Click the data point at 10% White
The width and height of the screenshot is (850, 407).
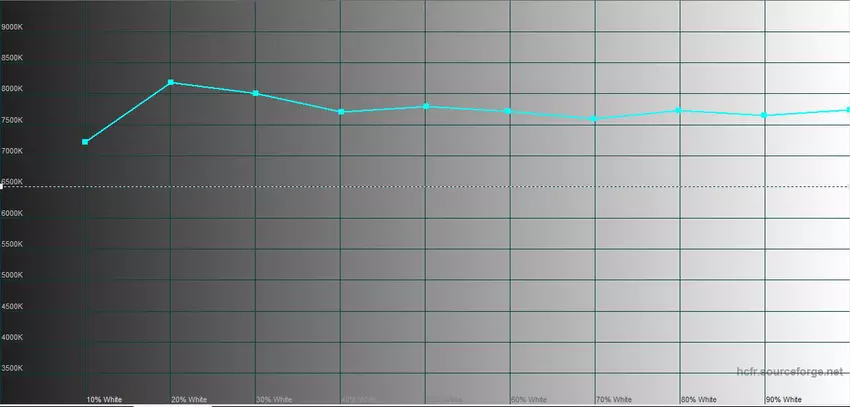pos(85,142)
